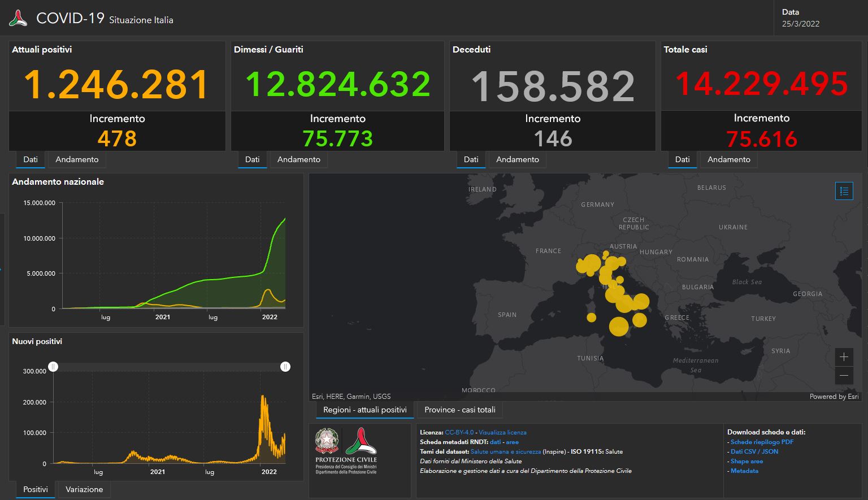
Task: Select Dati view on Totale casi card
Action: pos(682,159)
